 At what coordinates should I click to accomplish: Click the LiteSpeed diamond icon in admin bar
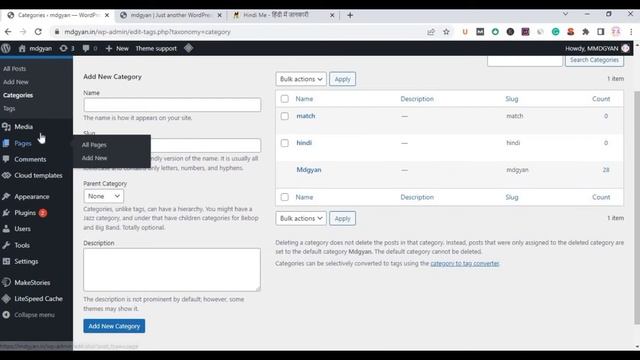pos(188,48)
